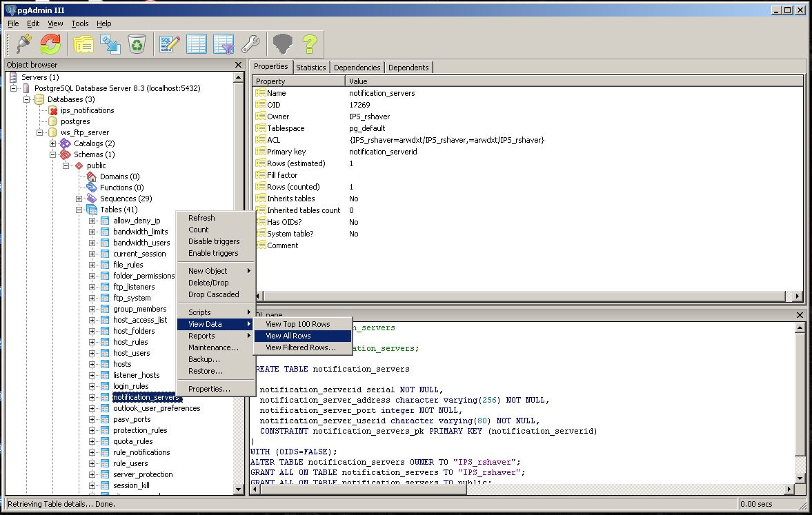This screenshot has height=515, width=812.
Task: Open the Tools menu
Action: [x=80, y=23]
